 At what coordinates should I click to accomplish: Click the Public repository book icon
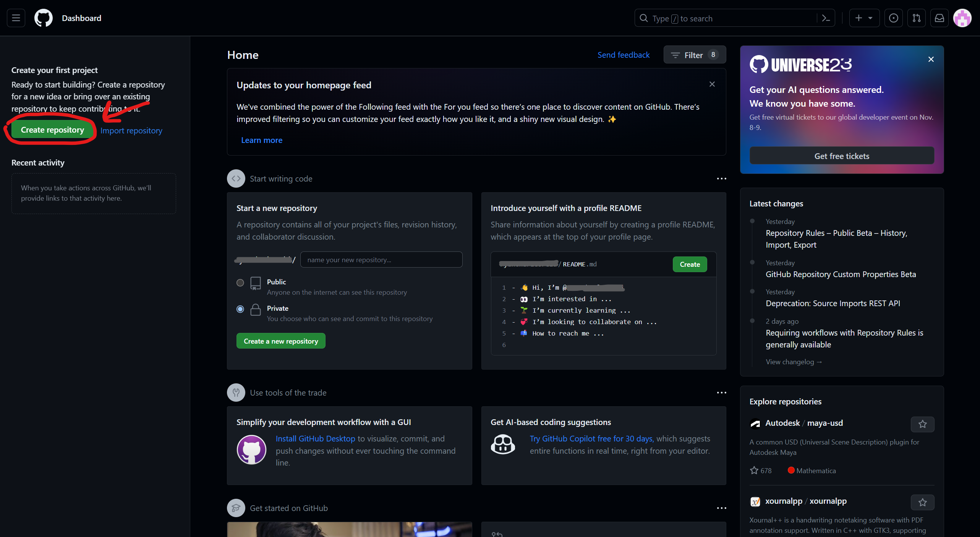pyautogui.click(x=256, y=284)
